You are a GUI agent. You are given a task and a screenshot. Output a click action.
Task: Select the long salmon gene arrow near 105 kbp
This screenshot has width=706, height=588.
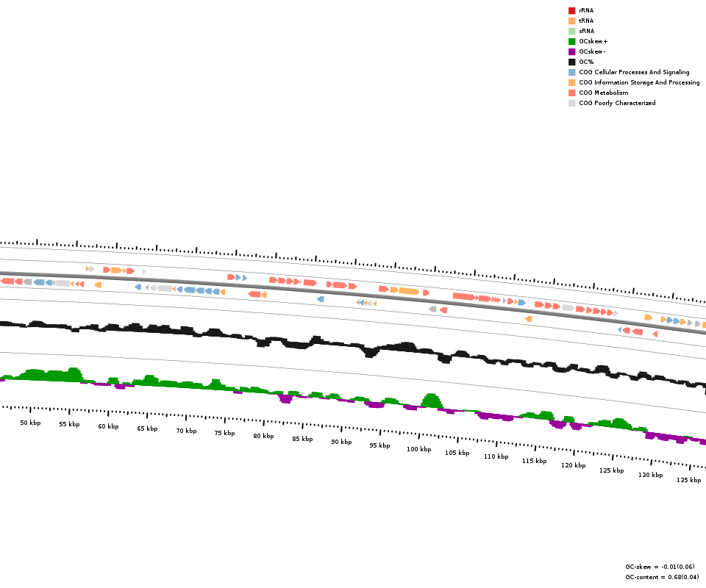464,296
